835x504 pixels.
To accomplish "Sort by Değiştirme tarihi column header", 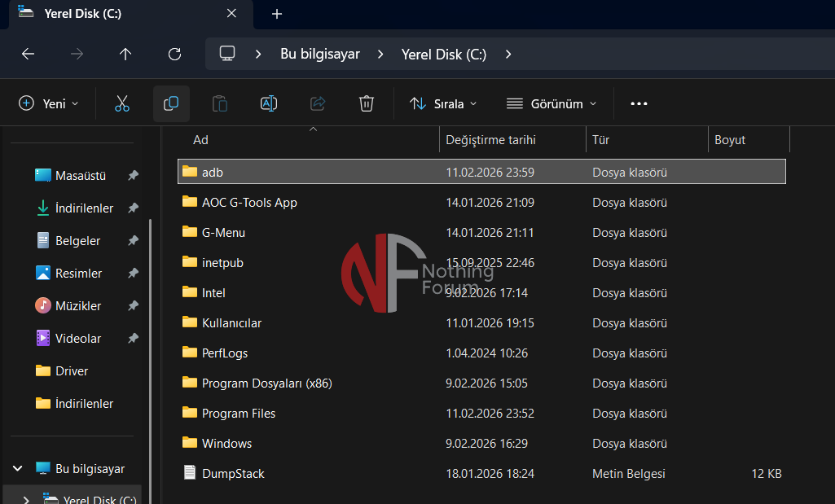I will pos(490,140).
